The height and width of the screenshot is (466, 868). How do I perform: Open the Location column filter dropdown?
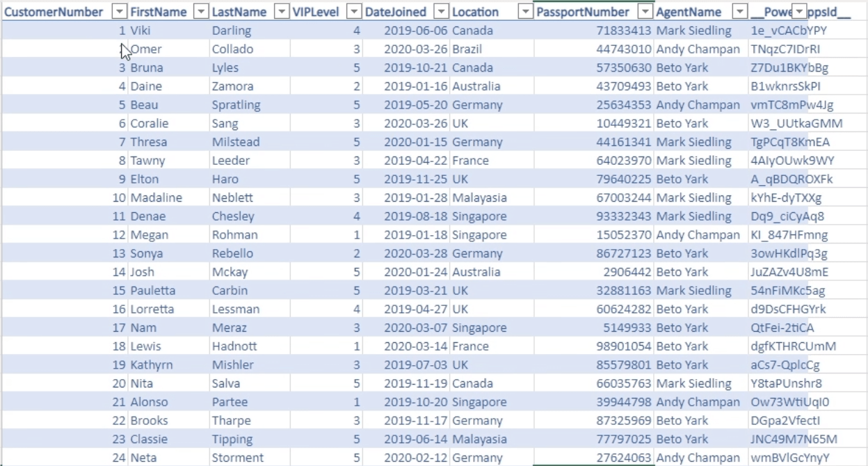(526, 12)
